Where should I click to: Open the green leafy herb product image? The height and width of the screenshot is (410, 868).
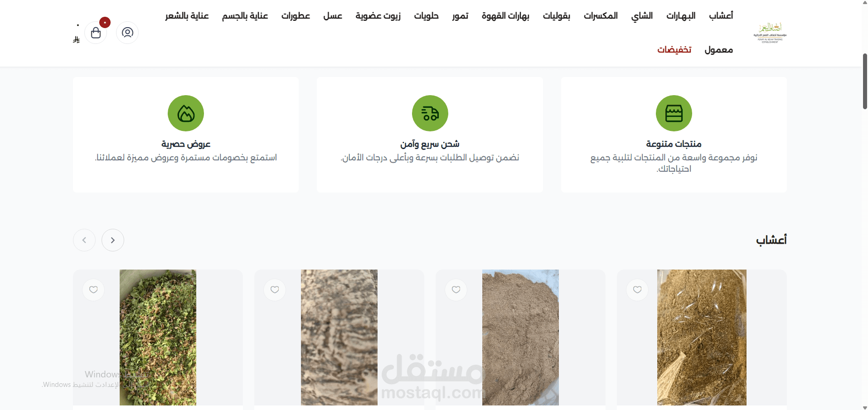point(158,338)
